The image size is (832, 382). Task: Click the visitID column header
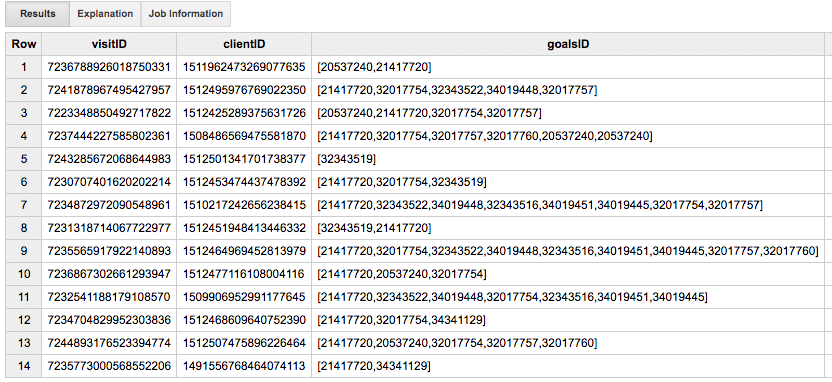click(109, 44)
